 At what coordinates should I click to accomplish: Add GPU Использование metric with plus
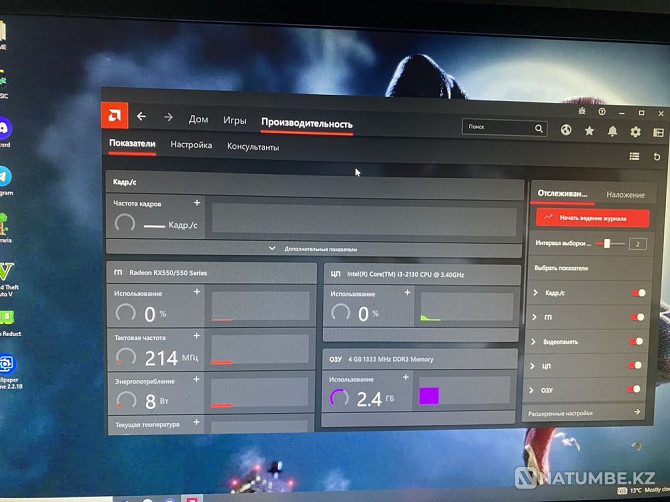[197, 292]
